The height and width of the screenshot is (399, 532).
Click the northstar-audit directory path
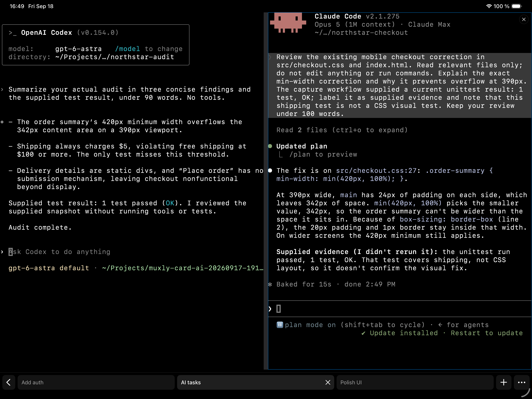coord(115,57)
